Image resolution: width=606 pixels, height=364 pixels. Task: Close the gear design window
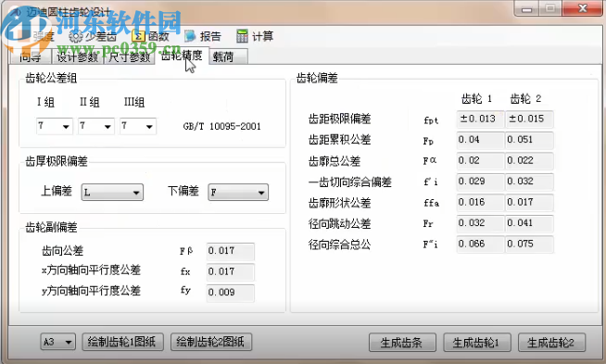click(583, 8)
